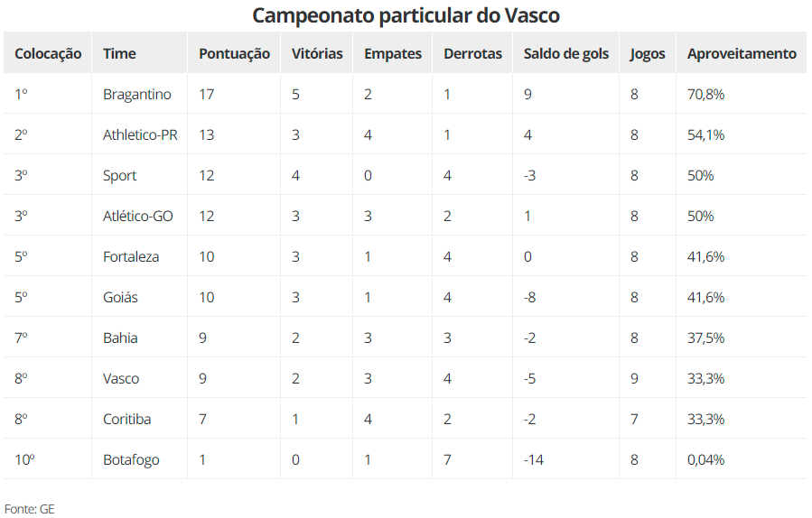This screenshot has width=812, height=518.
Task: Select the Pontuação column header
Action: 234,53
